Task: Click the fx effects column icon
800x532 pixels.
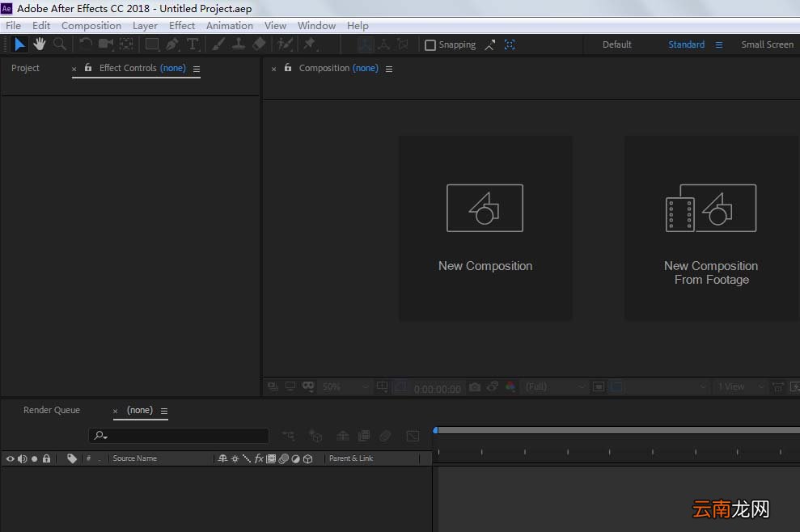Action: pos(259,458)
